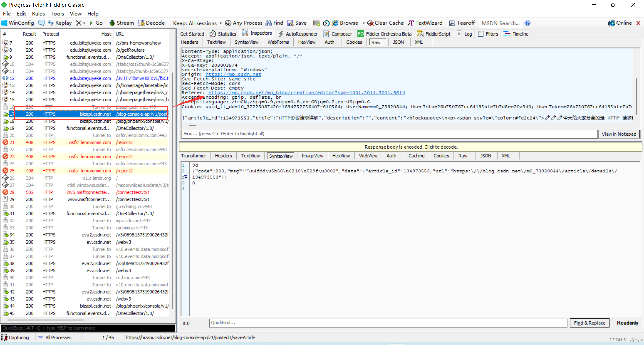Replay the selected session
The image size is (644, 345).
point(60,23)
